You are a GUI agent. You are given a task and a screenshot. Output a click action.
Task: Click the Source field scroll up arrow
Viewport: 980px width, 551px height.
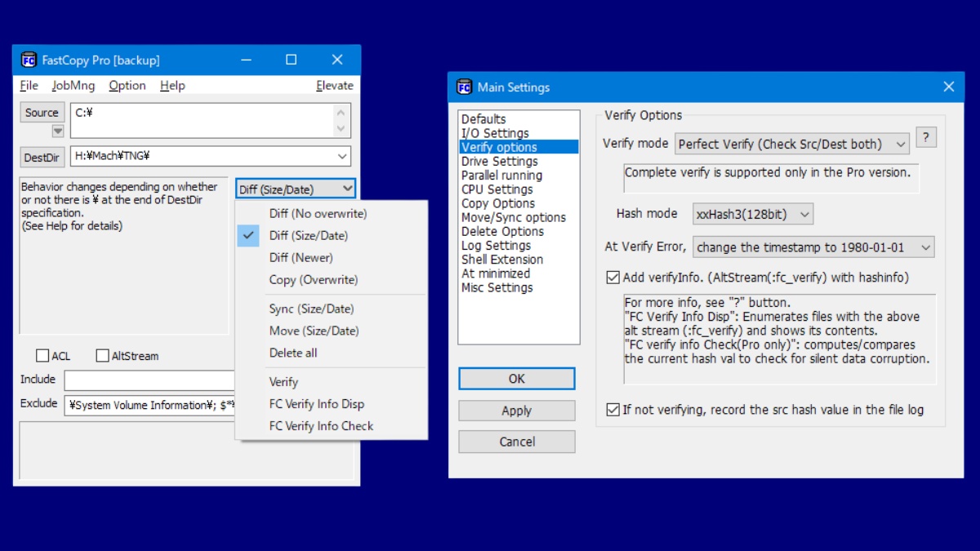tap(342, 112)
